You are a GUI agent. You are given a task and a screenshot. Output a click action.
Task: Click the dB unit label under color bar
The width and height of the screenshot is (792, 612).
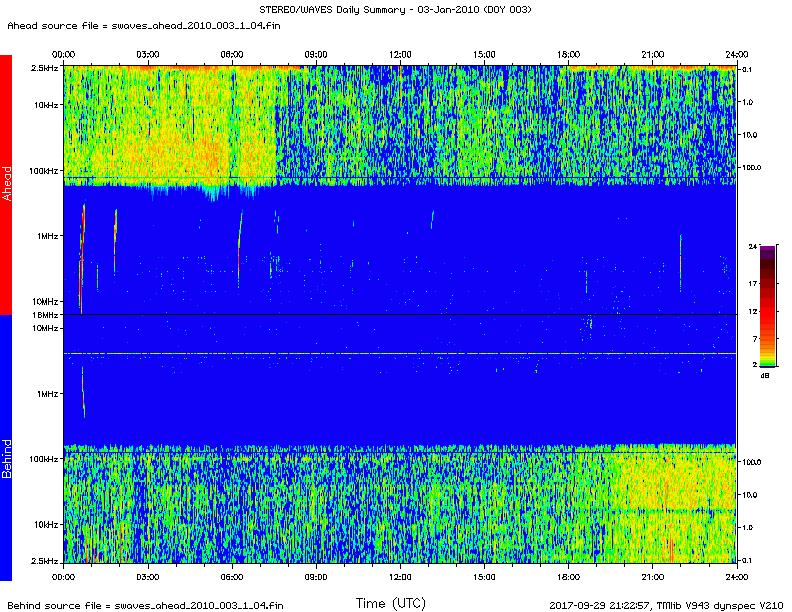click(x=764, y=375)
